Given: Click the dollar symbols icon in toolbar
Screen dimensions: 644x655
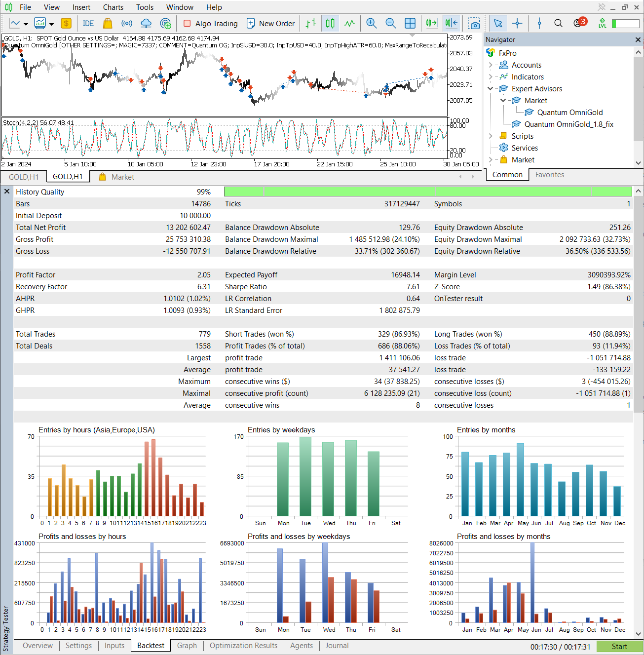Looking at the screenshot, I should 66,23.
